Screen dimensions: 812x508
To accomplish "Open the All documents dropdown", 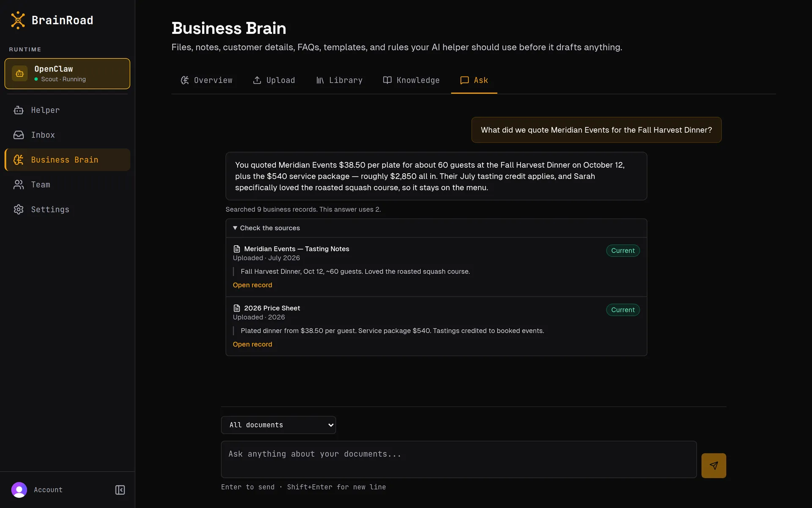I will pos(278,425).
